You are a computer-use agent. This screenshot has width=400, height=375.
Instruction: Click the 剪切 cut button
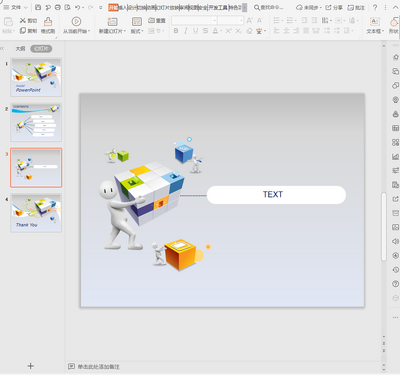(28, 21)
